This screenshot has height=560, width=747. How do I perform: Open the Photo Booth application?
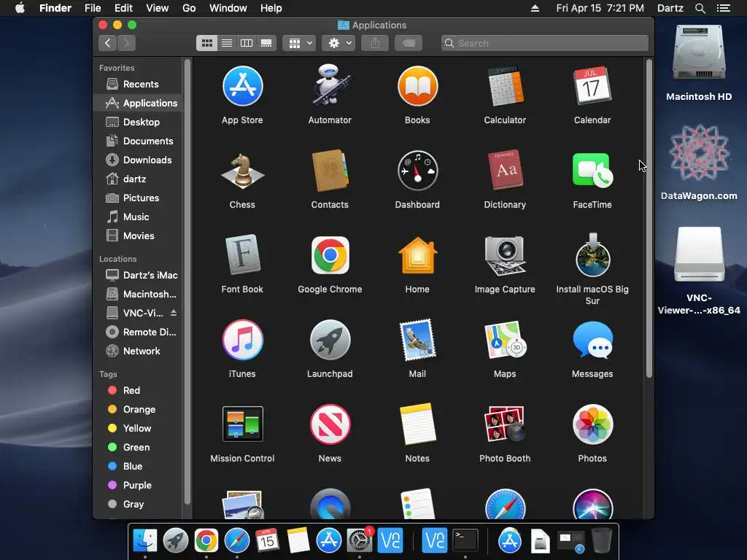(505, 424)
